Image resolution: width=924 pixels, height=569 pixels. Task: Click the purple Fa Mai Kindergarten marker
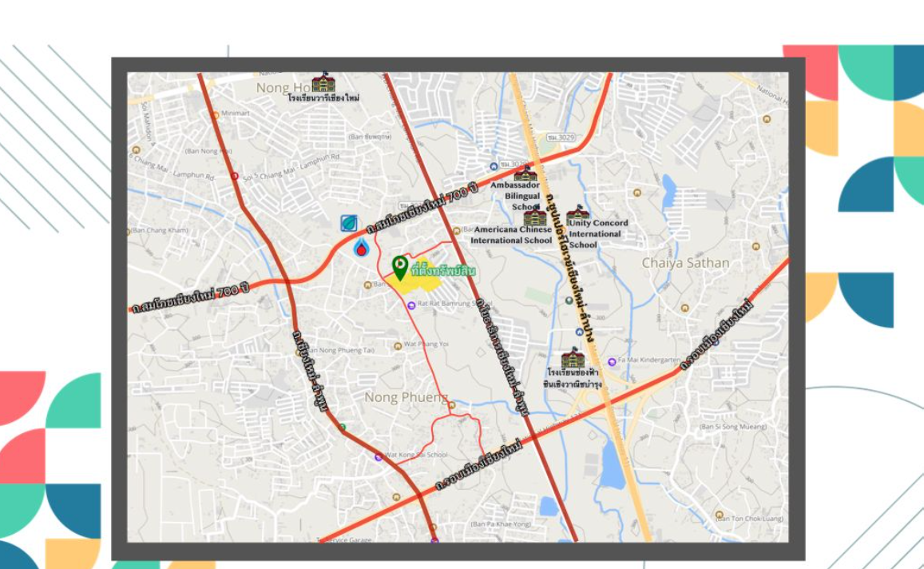point(612,361)
